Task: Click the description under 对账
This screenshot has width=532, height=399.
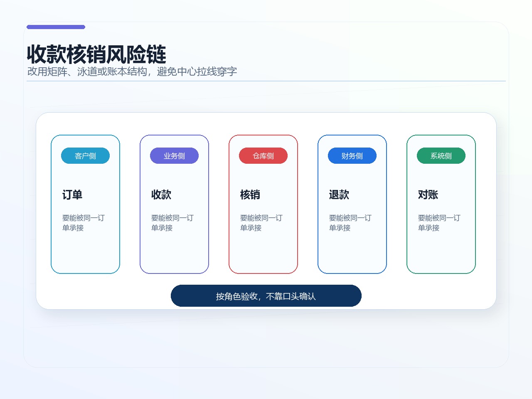Action: pos(439,223)
